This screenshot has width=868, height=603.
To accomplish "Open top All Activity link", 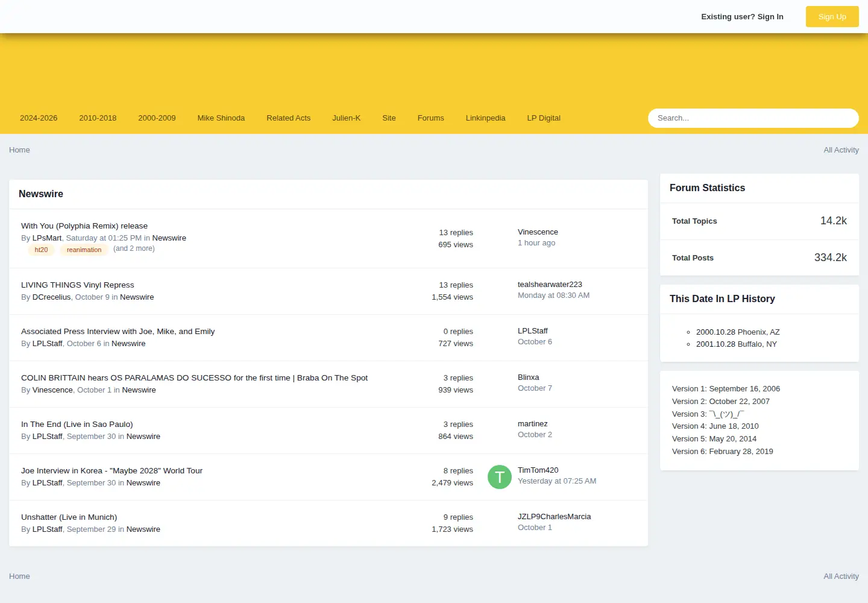I will 841,150.
